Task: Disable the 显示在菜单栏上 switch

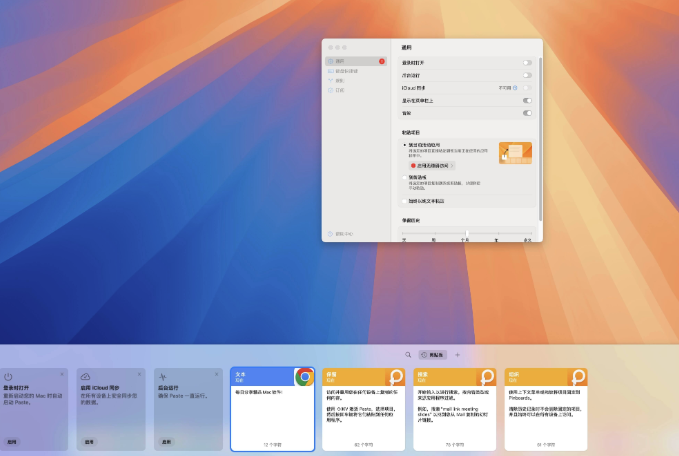Action: pos(526,101)
